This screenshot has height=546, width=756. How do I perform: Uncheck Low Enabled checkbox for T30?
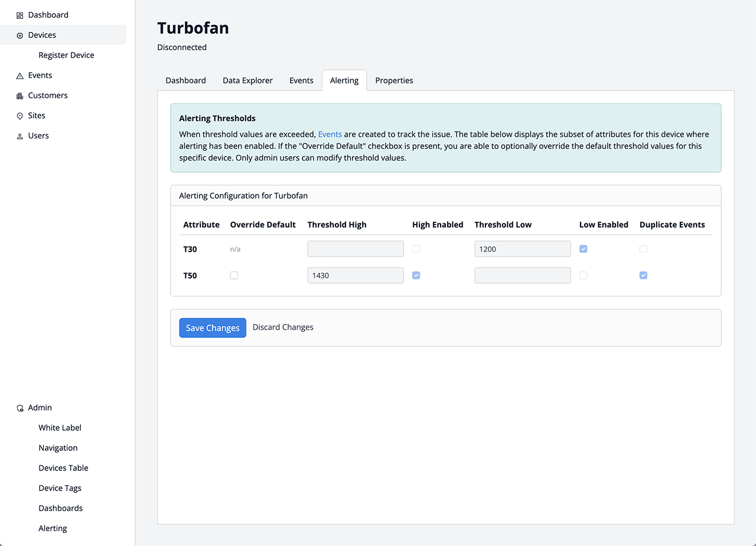point(584,249)
